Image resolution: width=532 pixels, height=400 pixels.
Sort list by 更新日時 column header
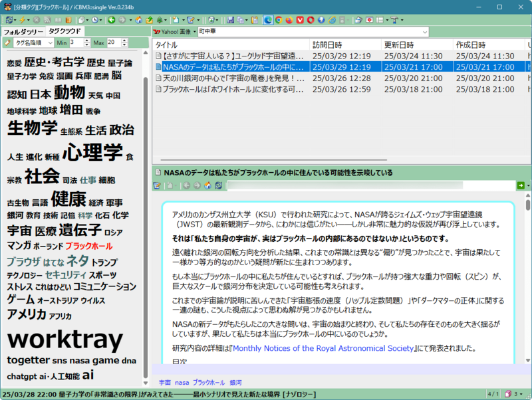[x=417, y=45]
